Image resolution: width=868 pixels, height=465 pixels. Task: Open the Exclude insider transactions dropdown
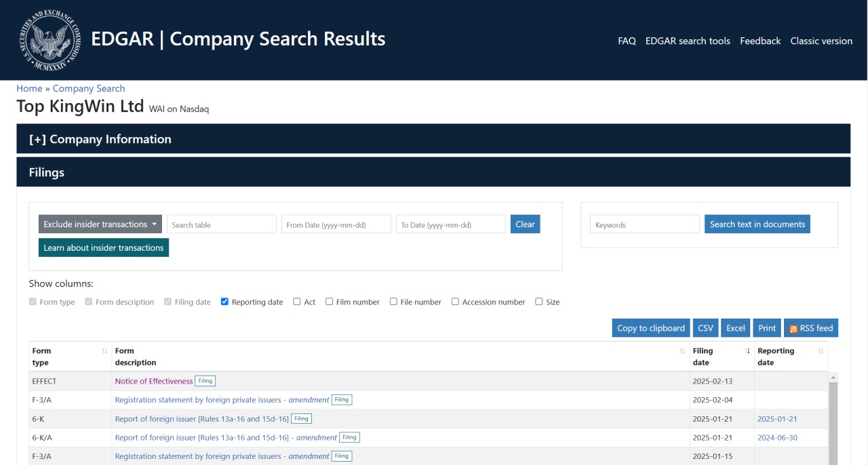100,224
